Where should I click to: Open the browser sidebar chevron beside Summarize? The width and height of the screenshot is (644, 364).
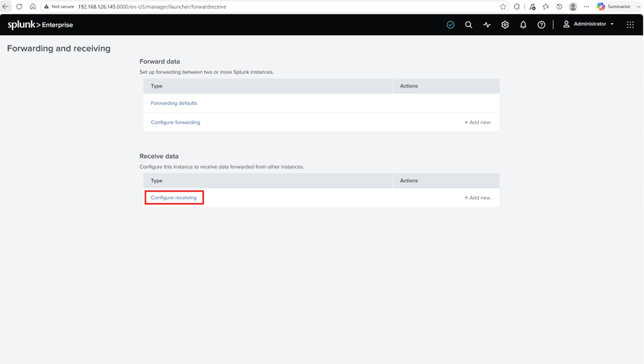point(639,7)
